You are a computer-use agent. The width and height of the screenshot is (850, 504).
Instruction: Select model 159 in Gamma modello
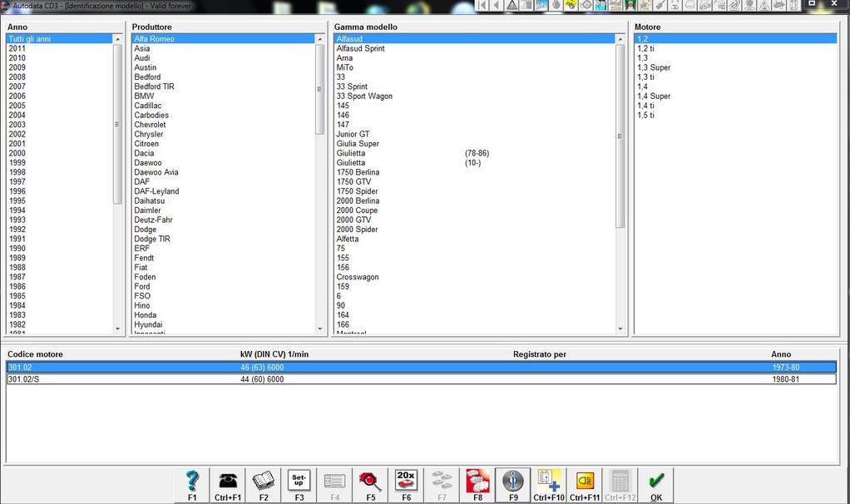point(475,287)
